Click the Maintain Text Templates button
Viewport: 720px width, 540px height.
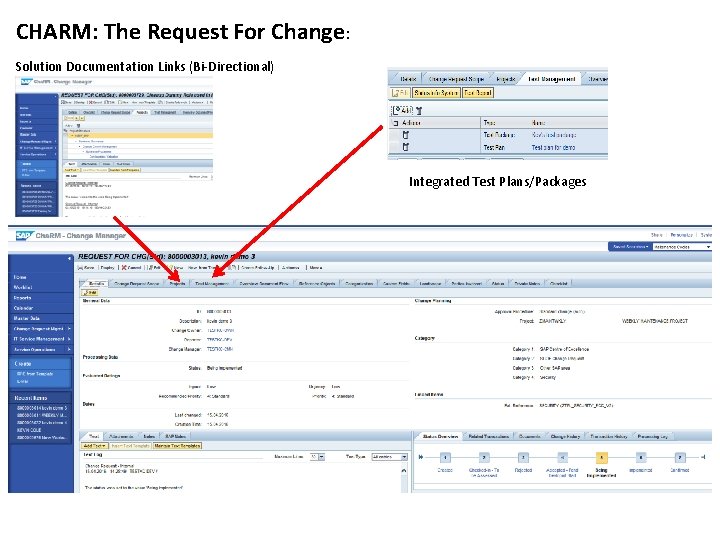(x=178, y=445)
